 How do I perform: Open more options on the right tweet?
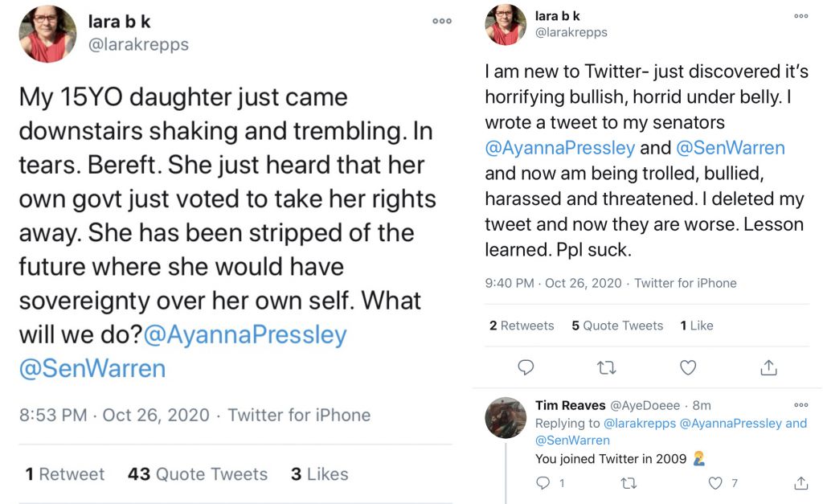[801, 16]
